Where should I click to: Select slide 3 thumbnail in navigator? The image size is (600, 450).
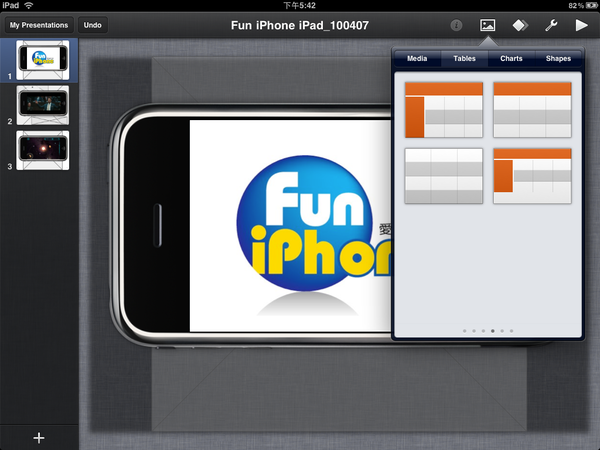point(42,150)
